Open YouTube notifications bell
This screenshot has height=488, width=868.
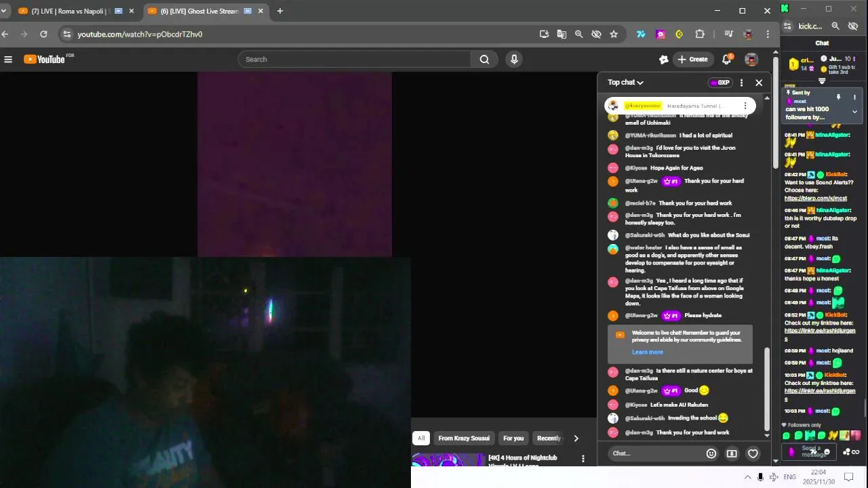(726, 60)
